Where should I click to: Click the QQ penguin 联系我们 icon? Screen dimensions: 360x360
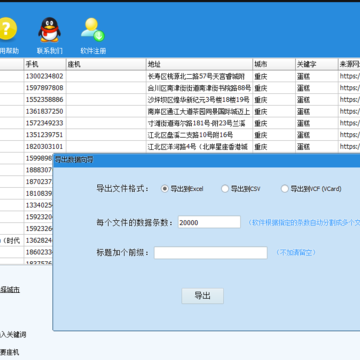click(x=49, y=30)
